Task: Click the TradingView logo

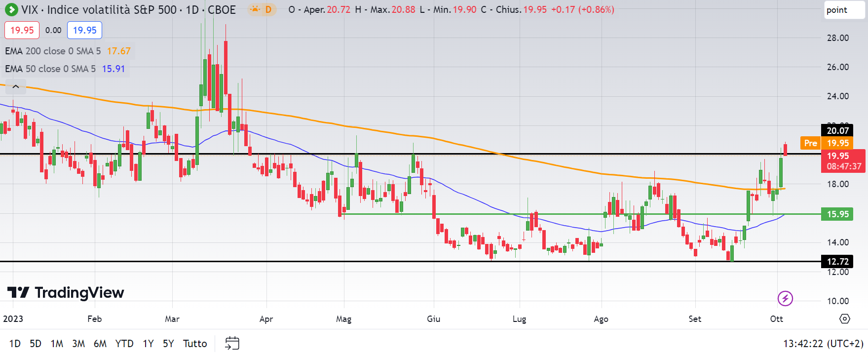Action: click(x=66, y=292)
